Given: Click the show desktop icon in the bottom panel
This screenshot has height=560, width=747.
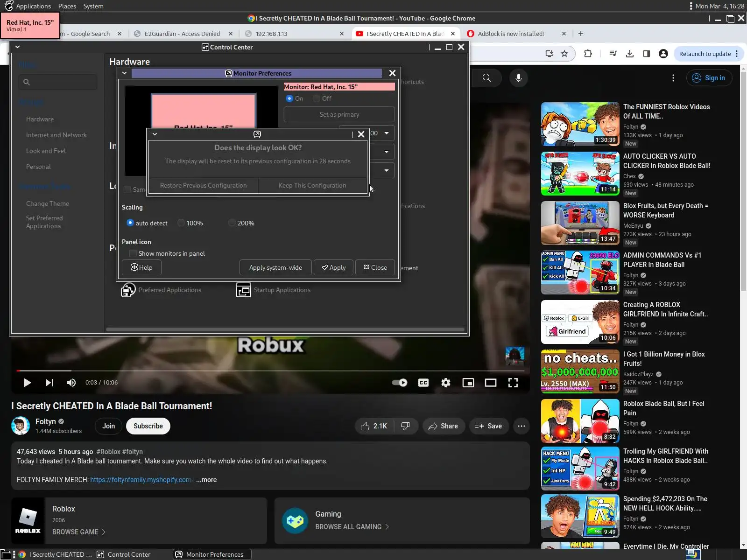Looking at the screenshot, I should click(5, 554).
